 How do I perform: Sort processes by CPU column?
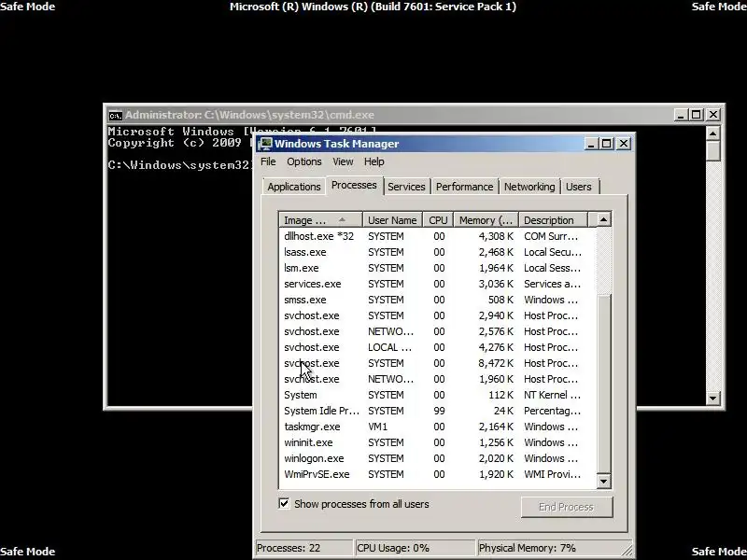pyautogui.click(x=438, y=220)
